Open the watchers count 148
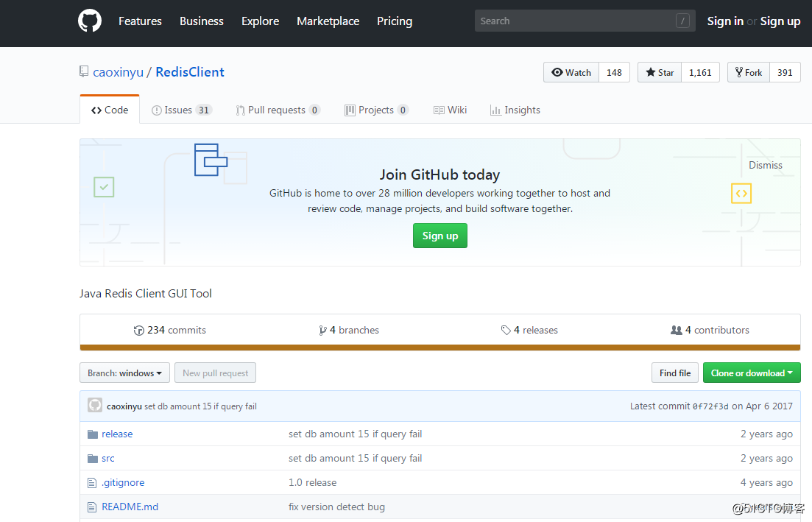The width and height of the screenshot is (812, 522). (614, 72)
